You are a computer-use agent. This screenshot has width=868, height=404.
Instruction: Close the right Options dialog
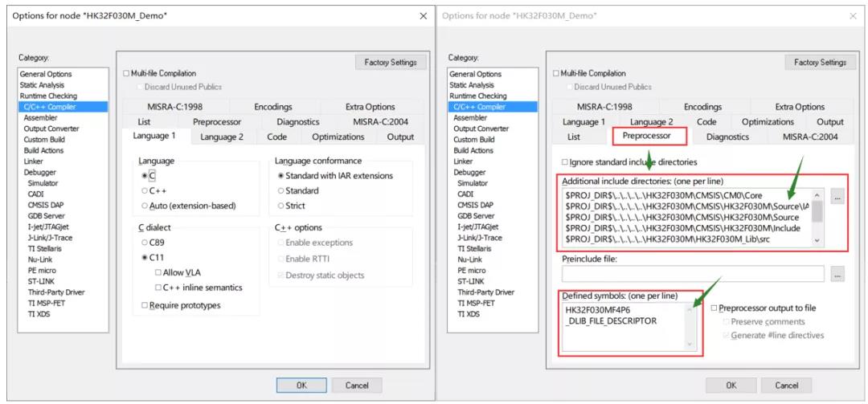click(853, 16)
